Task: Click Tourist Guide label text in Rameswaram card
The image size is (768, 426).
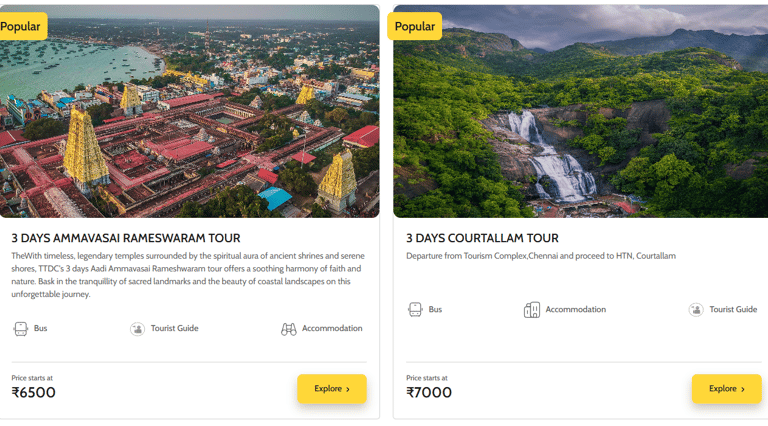Action: (x=175, y=329)
